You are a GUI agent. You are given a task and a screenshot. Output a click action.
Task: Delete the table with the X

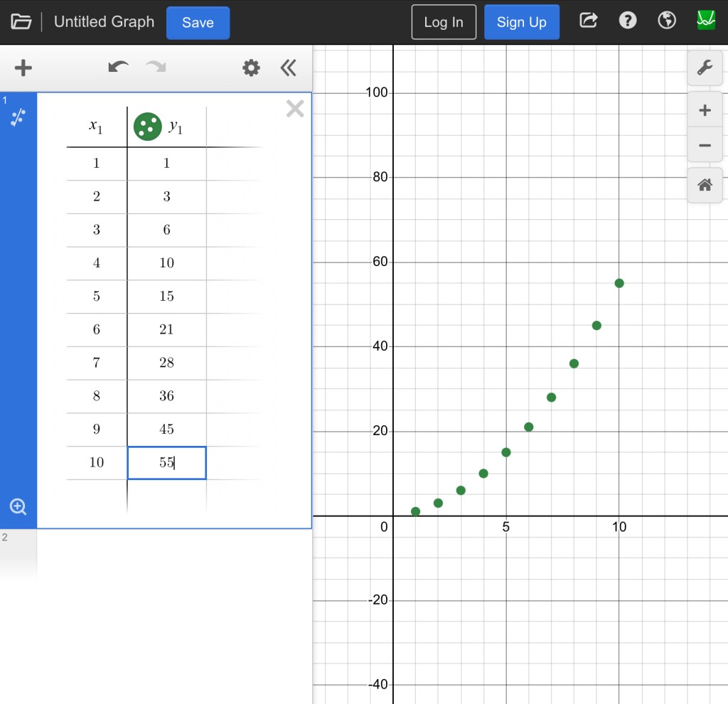pyautogui.click(x=294, y=109)
